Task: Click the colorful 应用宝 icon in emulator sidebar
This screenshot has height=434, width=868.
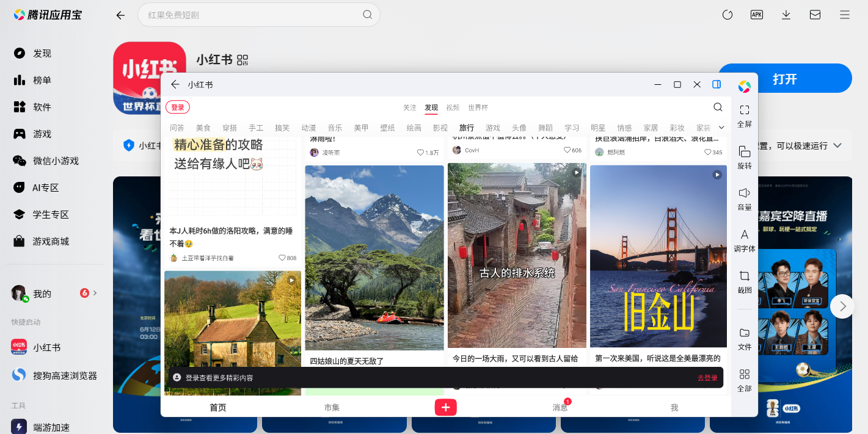Action: click(745, 87)
